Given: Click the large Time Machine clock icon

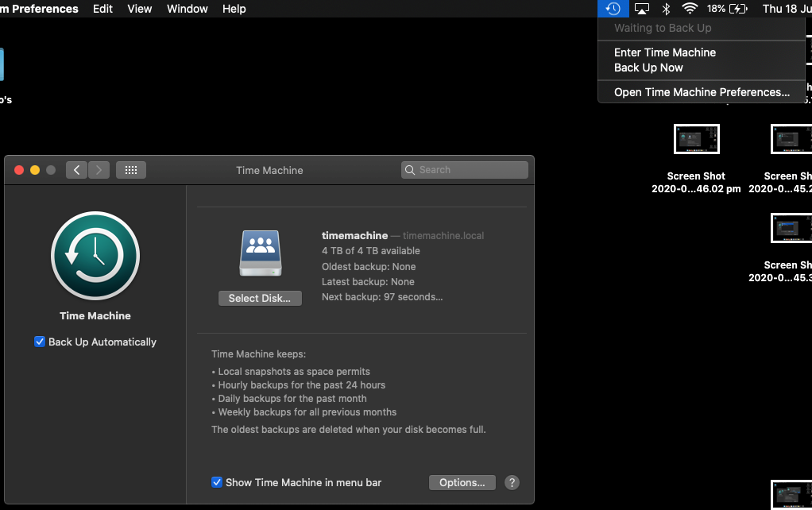Looking at the screenshot, I should point(95,256).
